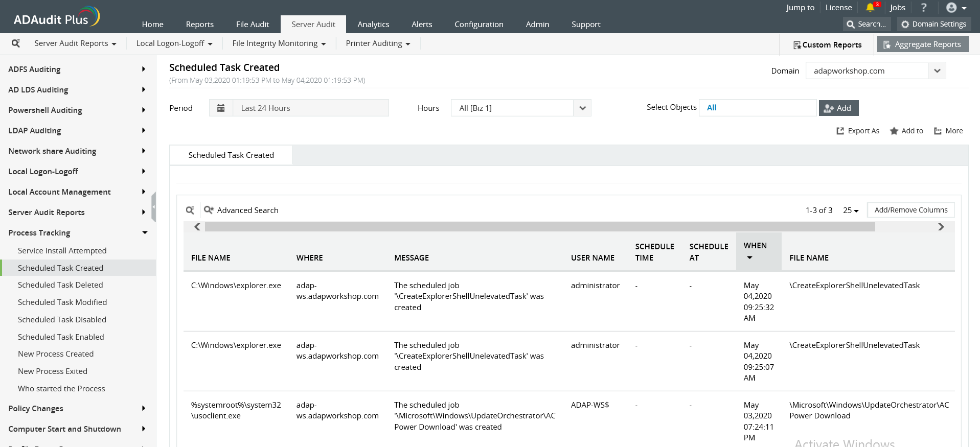This screenshot has width=980, height=447.
Task: Click the report search icon in sub-toolbar
Action: (x=16, y=43)
